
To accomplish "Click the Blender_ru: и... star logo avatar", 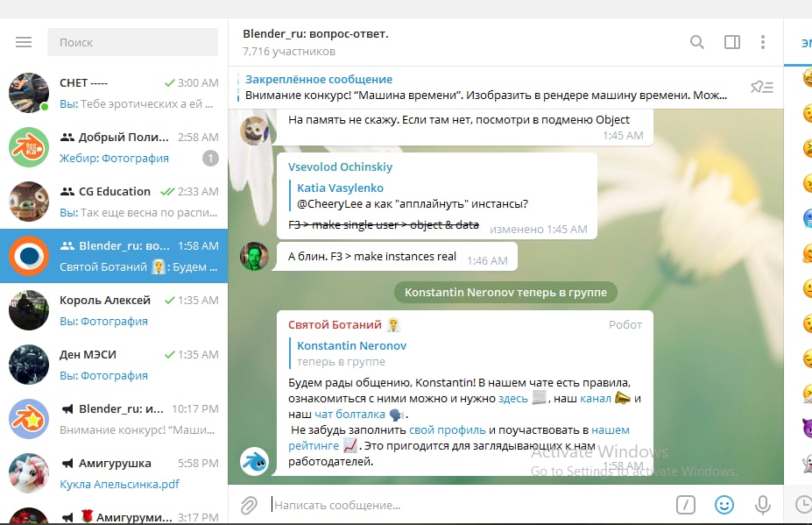I will (29, 419).
